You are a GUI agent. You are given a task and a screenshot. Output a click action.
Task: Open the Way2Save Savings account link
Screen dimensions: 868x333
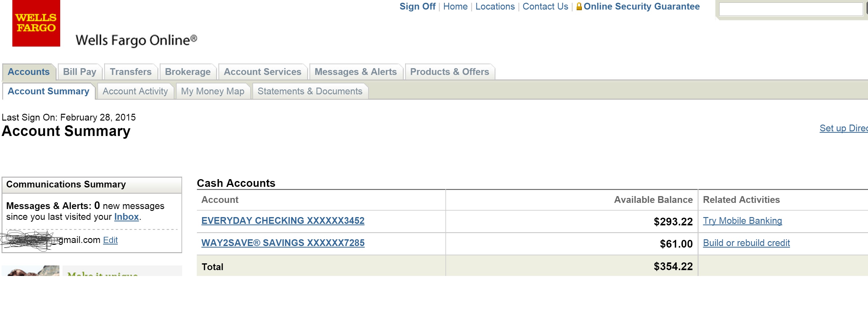click(283, 243)
